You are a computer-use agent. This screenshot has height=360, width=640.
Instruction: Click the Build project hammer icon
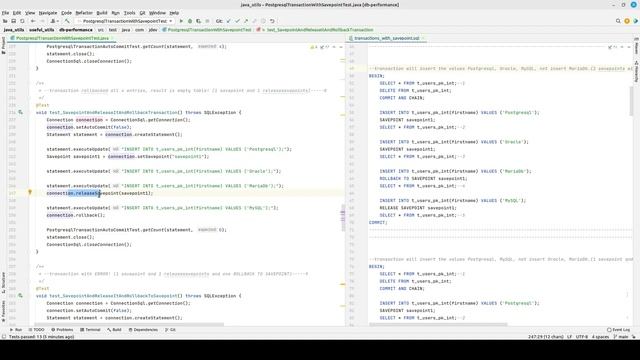[67, 21]
